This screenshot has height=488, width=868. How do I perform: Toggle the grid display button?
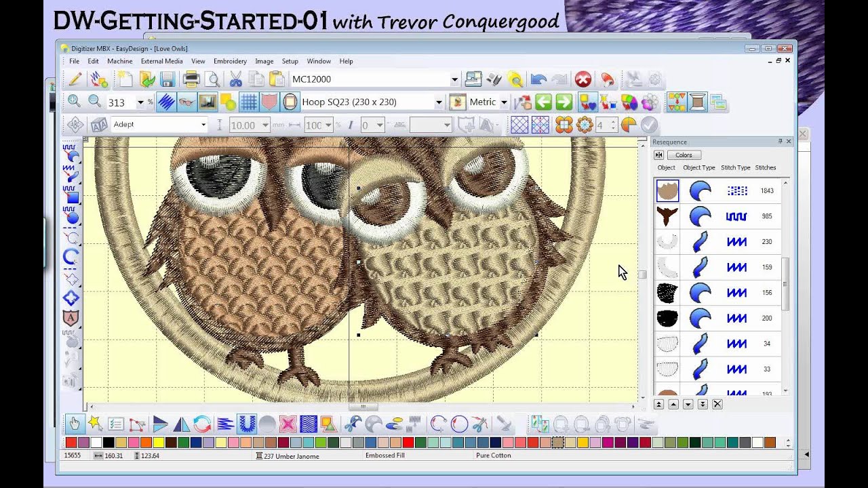tap(249, 102)
